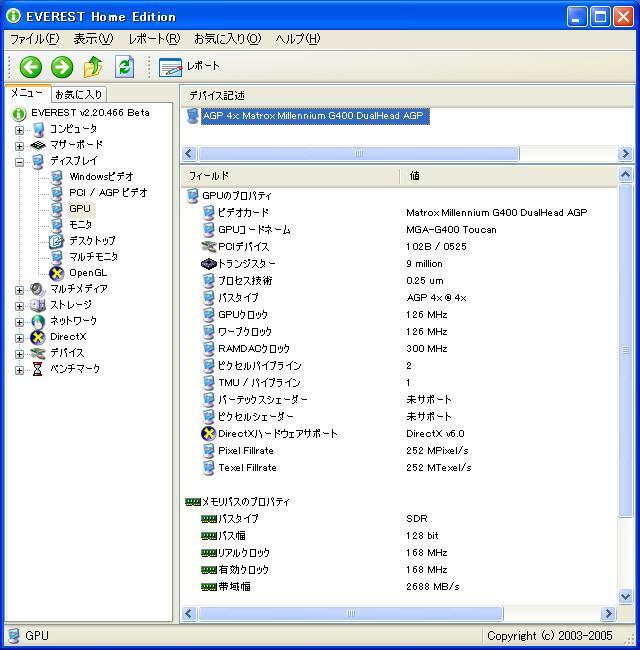Click the フィールド column header
Viewport: 640px width, 650px height.
(290, 176)
